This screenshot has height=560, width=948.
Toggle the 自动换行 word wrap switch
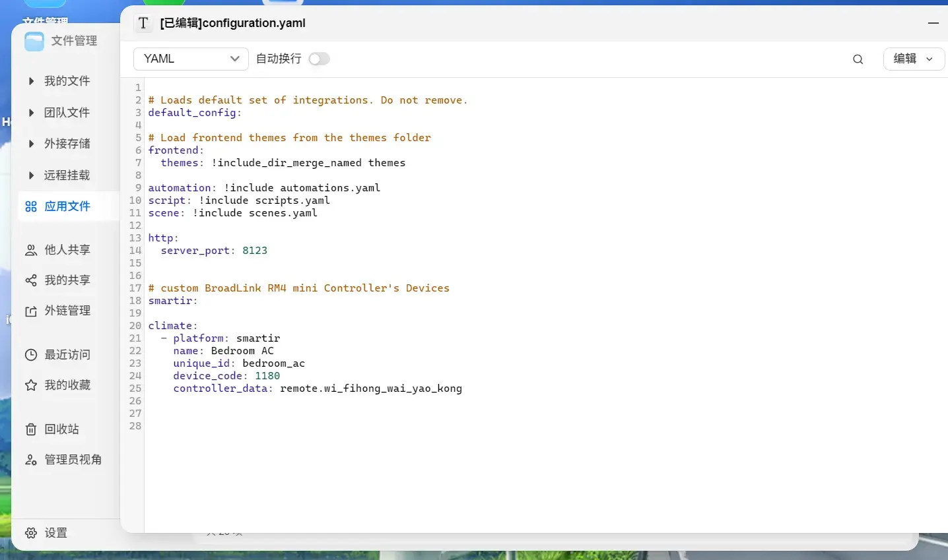pyautogui.click(x=319, y=59)
